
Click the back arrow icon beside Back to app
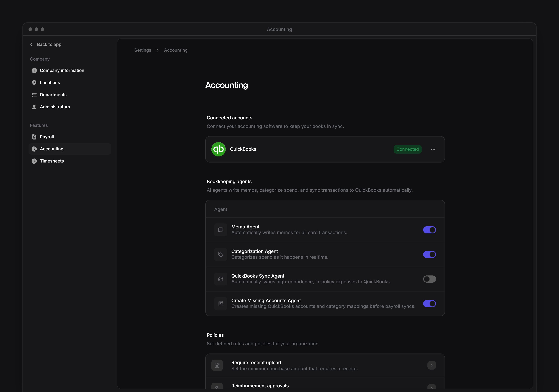(x=31, y=45)
